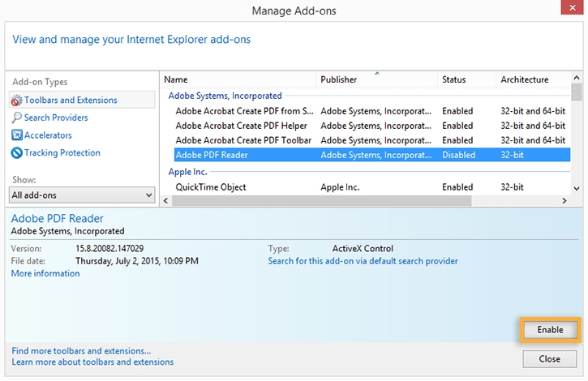
Task: Open Learn more about toolbars link
Action: click(x=92, y=362)
